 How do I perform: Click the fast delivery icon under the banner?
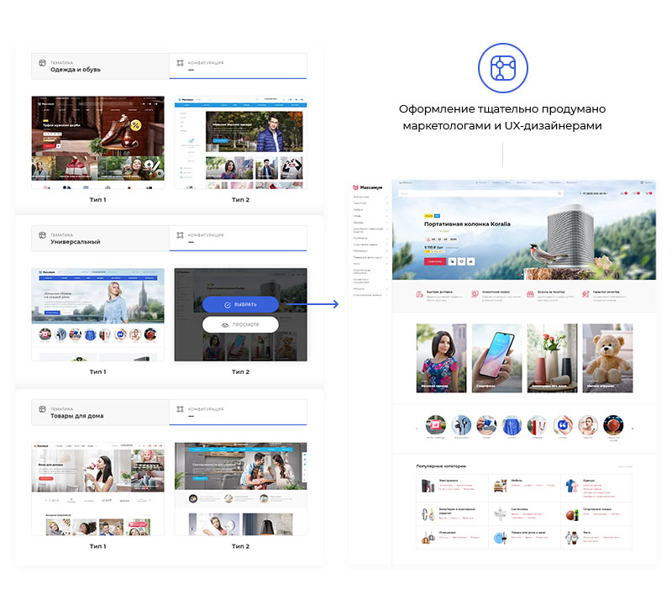click(420, 295)
